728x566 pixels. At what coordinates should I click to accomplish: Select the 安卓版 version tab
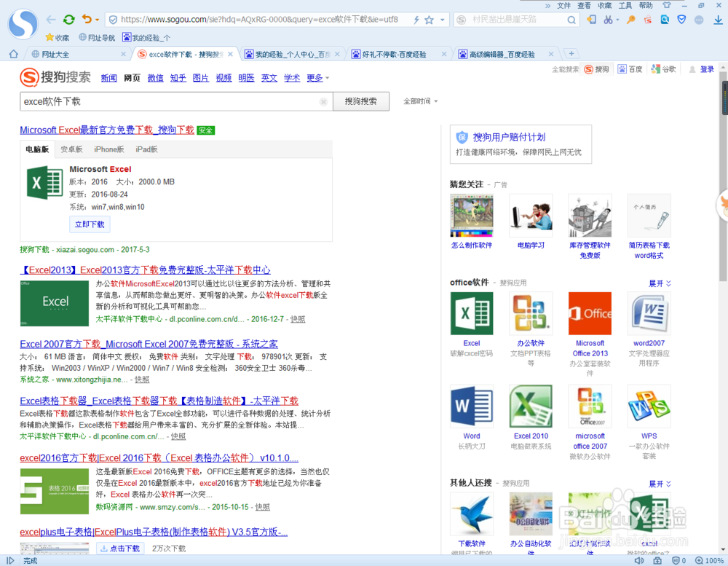point(71,149)
